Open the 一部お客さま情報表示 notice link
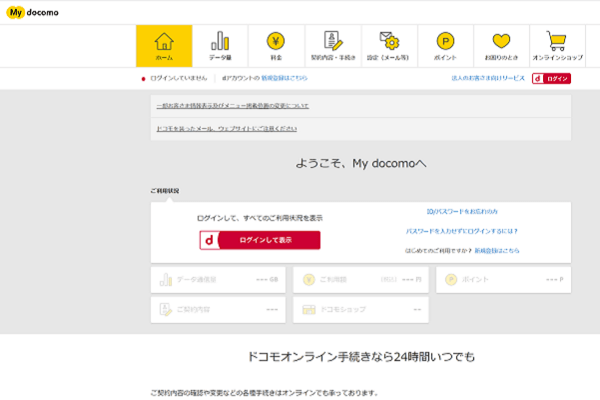 click(233, 106)
